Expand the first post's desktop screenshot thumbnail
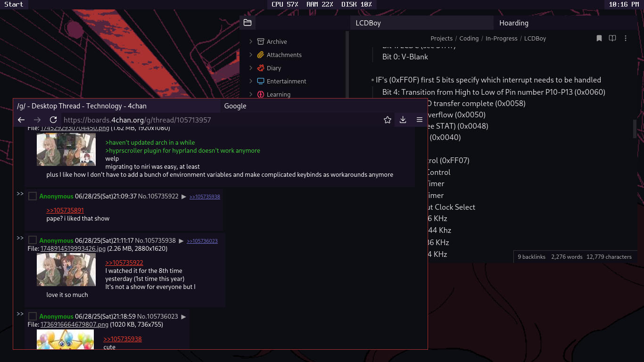This screenshot has width=644, height=362. [x=66, y=149]
